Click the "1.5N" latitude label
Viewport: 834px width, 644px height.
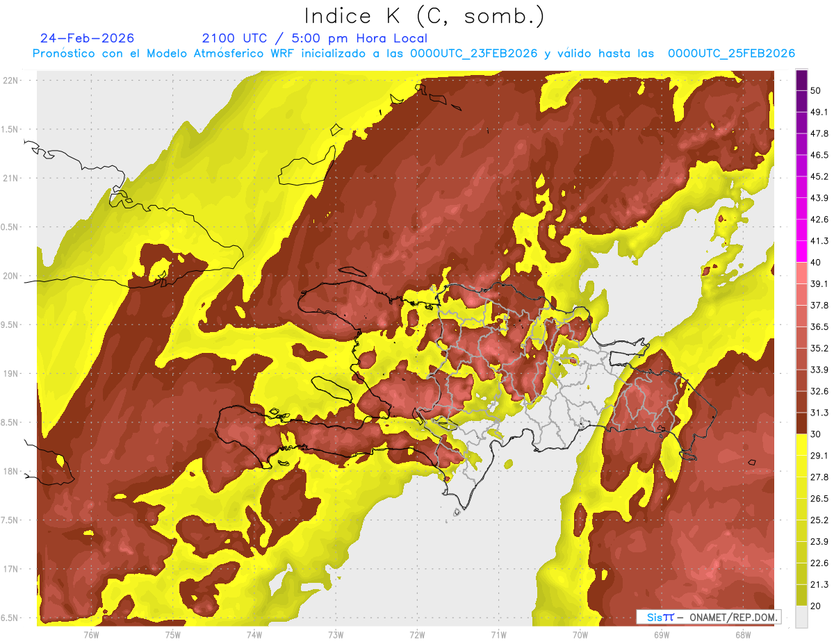(x=9, y=129)
